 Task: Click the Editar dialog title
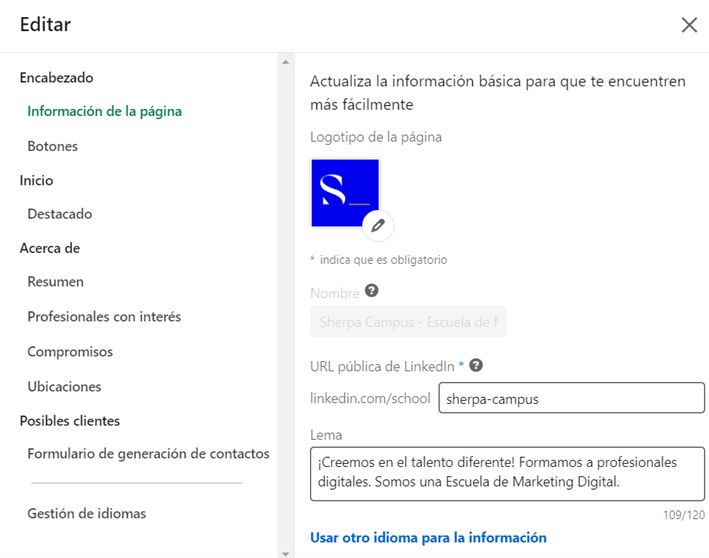[45, 24]
